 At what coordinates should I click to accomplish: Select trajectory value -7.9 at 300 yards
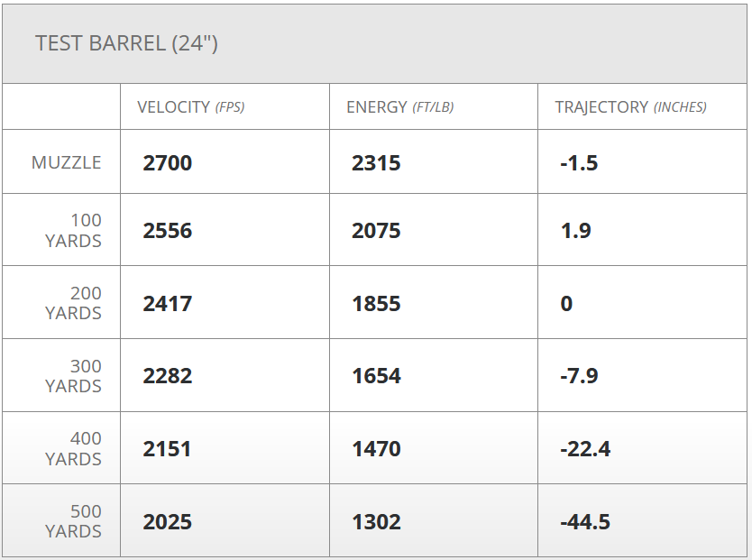[579, 376]
